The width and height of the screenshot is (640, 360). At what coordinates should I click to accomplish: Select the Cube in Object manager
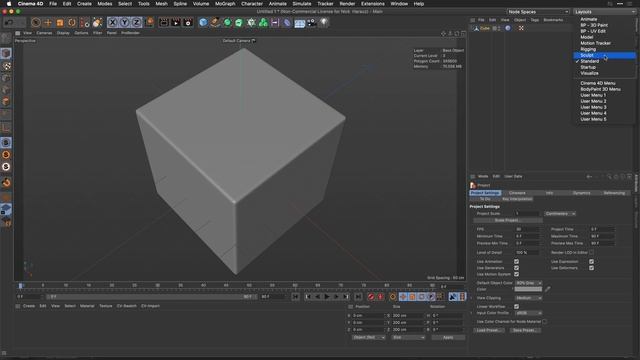pos(484,28)
